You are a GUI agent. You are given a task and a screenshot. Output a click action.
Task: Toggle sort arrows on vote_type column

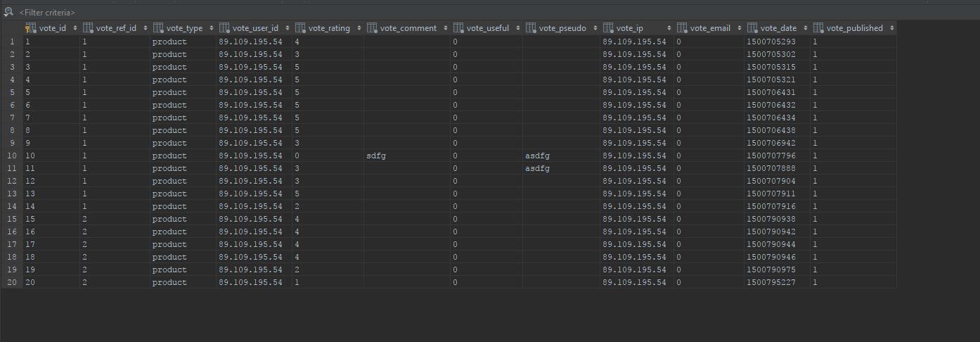coord(212,28)
